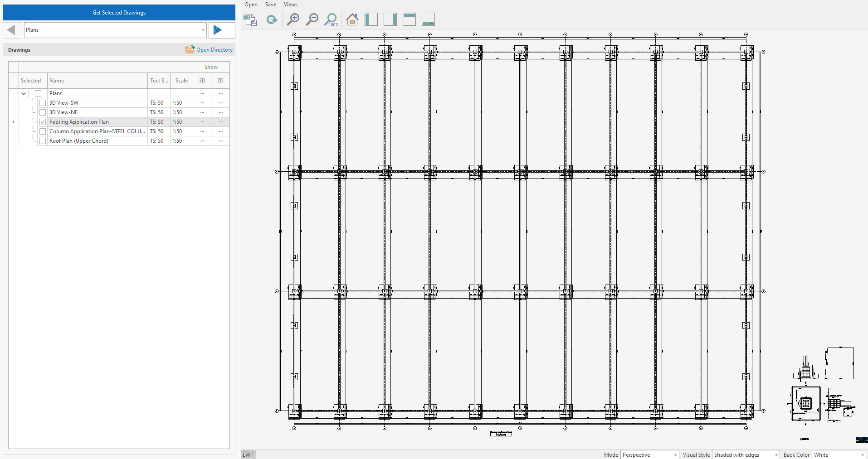Check the Roof Plan (Upper Chord) checkbox
Viewport: 868px width, 459px height.
(x=43, y=141)
